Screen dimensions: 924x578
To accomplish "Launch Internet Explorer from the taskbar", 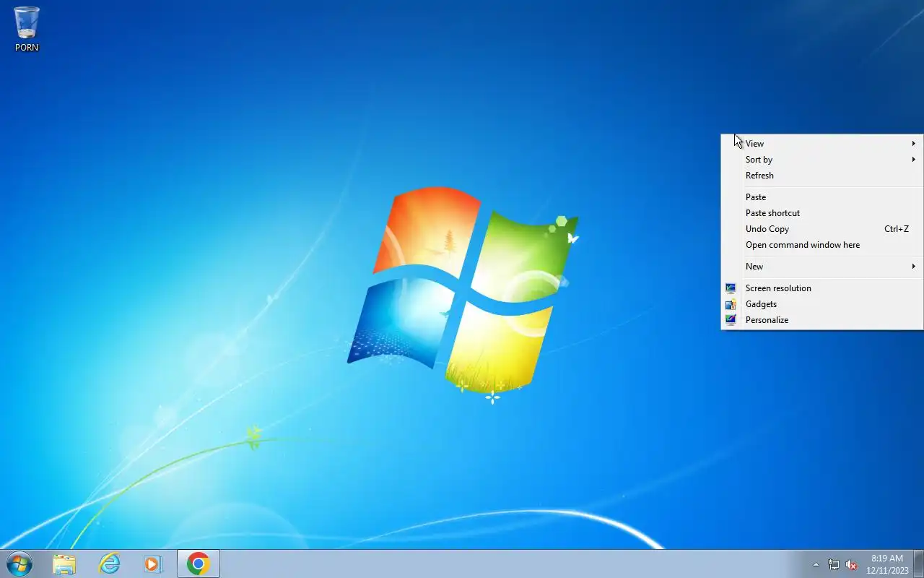I will click(109, 564).
